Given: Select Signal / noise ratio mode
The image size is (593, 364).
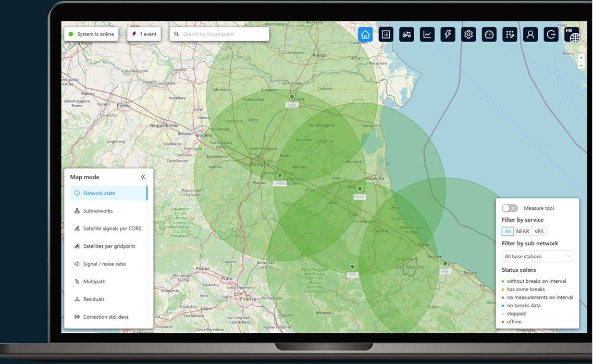Looking at the screenshot, I should pyautogui.click(x=108, y=264).
